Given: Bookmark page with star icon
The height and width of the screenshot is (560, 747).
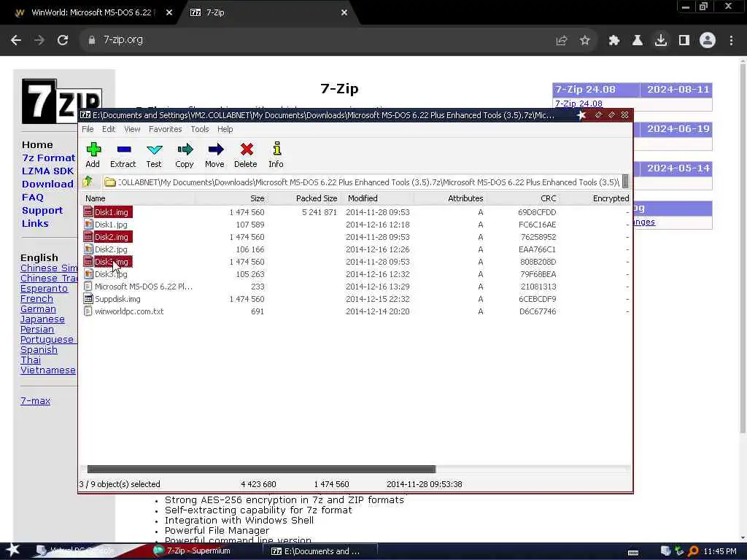Looking at the screenshot, I should click(585, 41).
